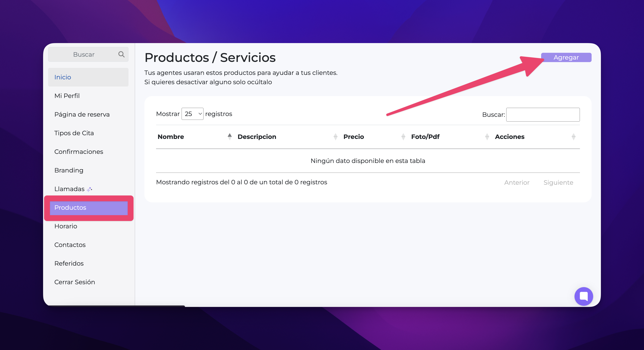Select Tipos de Cita in sidebar

88,133
